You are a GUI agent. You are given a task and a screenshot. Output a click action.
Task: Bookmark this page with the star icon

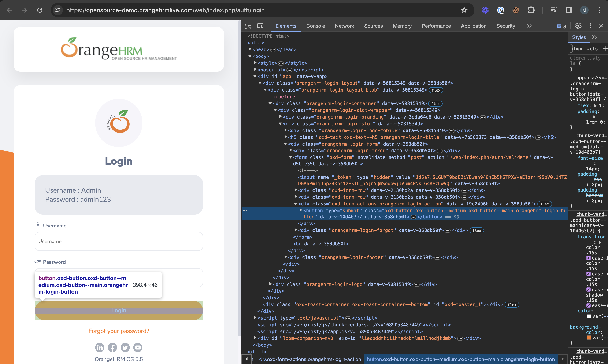point(464,10)
